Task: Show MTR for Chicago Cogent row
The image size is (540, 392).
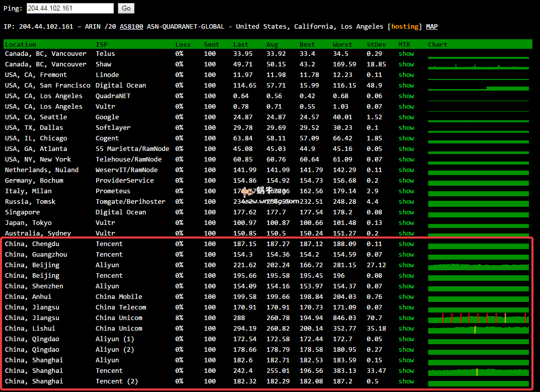Action: pos(406,138)
